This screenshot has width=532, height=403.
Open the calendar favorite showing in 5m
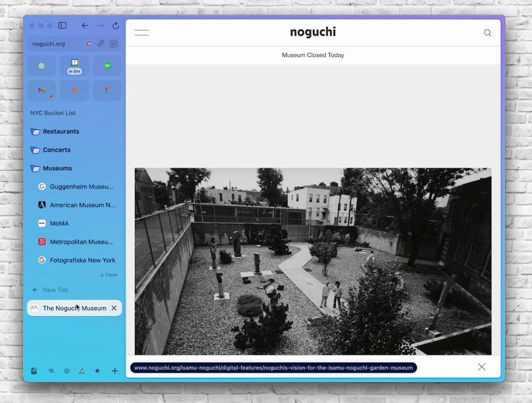[74, 66]
